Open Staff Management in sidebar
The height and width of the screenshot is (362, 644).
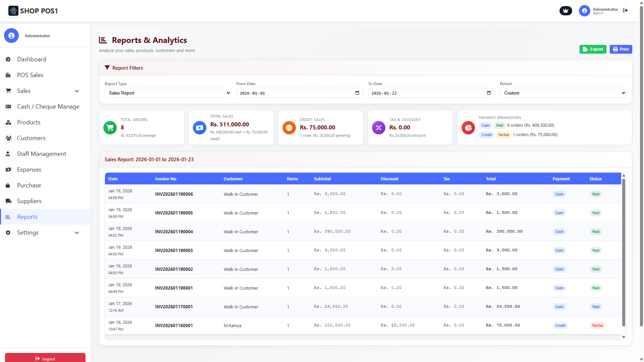tap(42, 154)
